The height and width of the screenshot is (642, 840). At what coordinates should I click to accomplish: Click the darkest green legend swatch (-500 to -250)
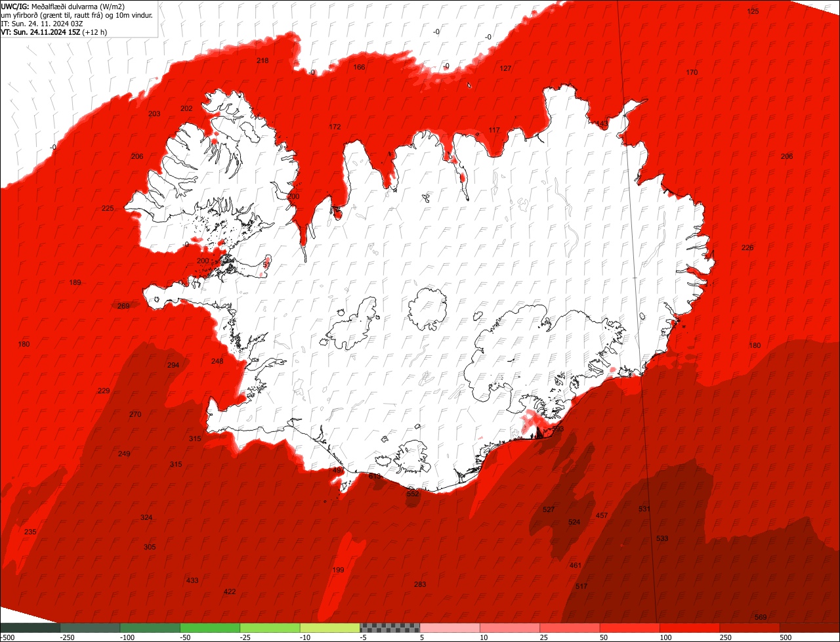(x=30, y=628)
